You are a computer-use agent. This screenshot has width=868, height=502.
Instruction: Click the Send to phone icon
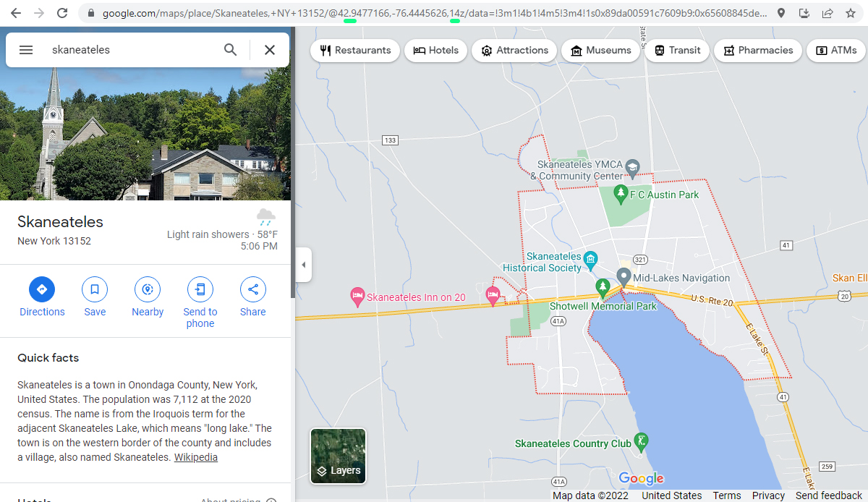click(x=200, y=290)
